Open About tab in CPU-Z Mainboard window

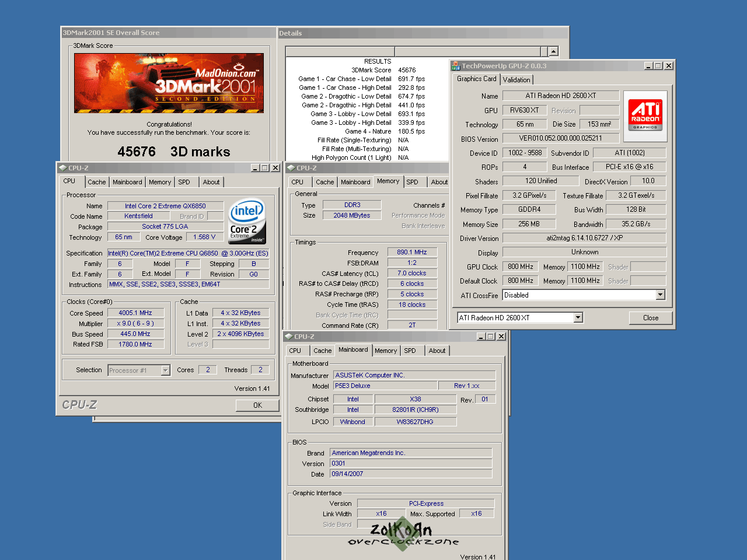coord(437,351)
